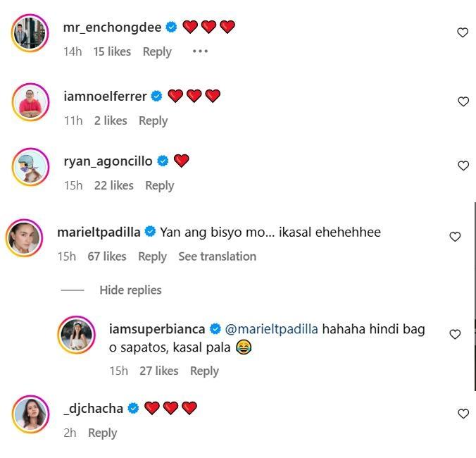Open more options dots on mr_enchongdee's comment
The width and height of the screenshot is (476, 458).
[200, 51]
